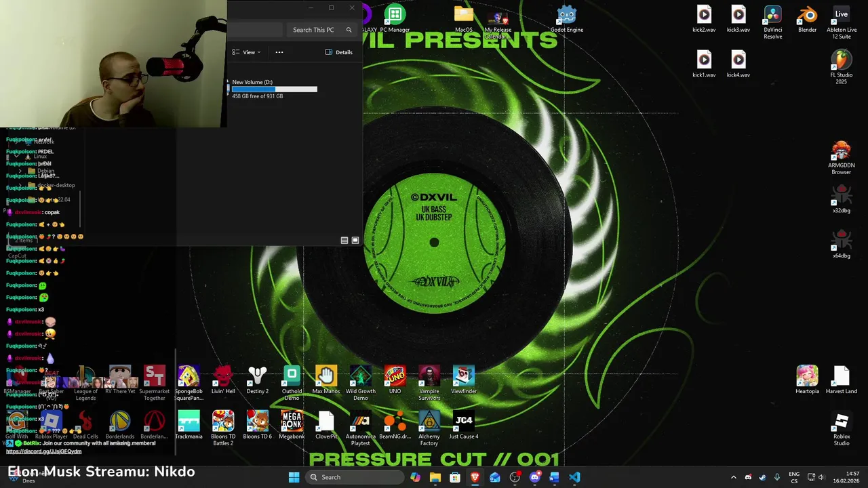Viewport: 868px width, 488px height.
Task: Launch Alchemy Factory shortcut
Action: 429,429
